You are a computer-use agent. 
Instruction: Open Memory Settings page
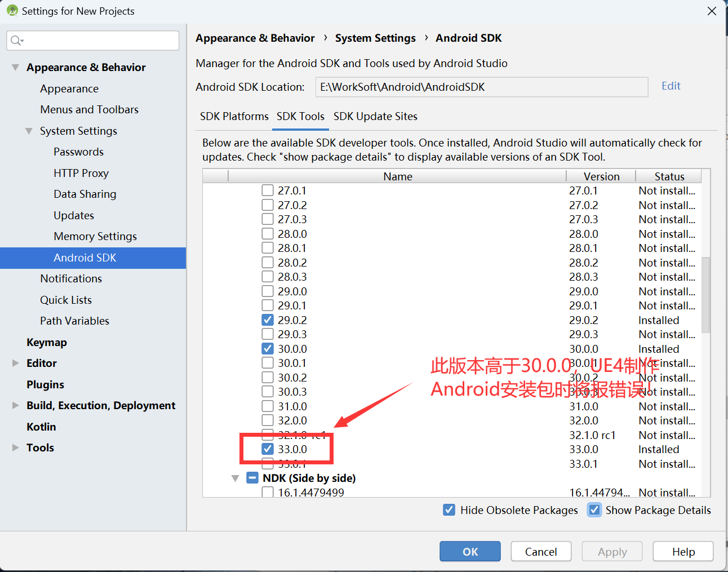(x=95, y=237)
